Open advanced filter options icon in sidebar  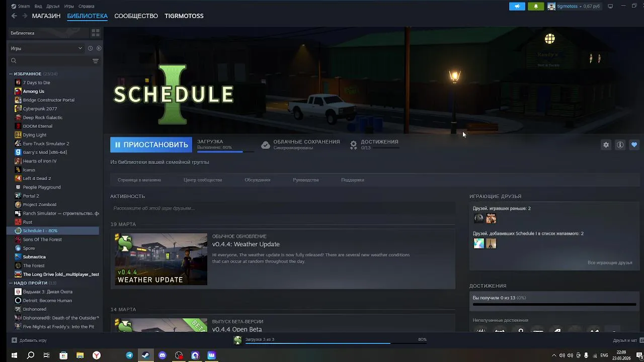96,61
